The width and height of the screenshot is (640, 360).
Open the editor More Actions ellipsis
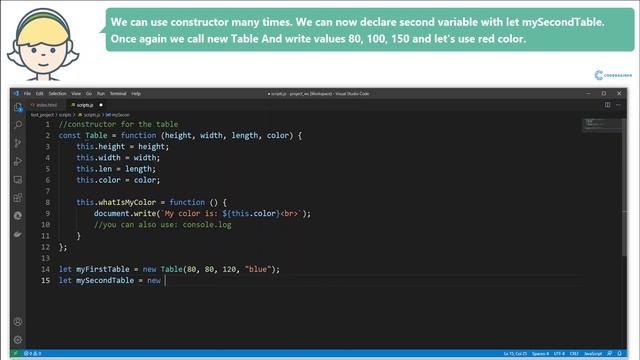[x=618, y=105]
